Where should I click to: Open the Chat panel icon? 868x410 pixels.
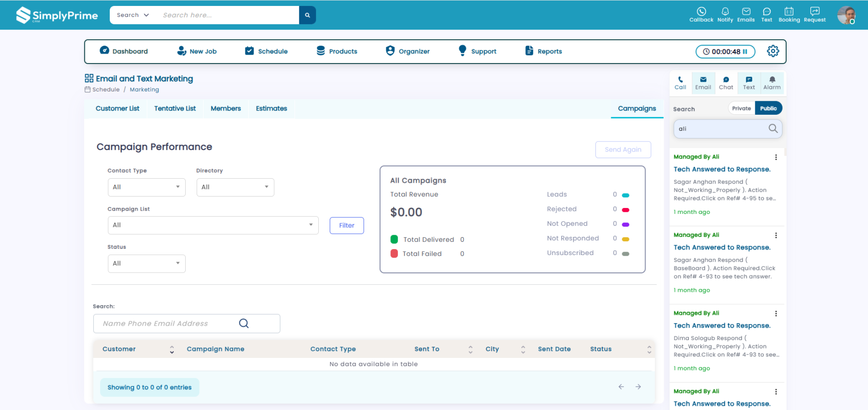726,83
